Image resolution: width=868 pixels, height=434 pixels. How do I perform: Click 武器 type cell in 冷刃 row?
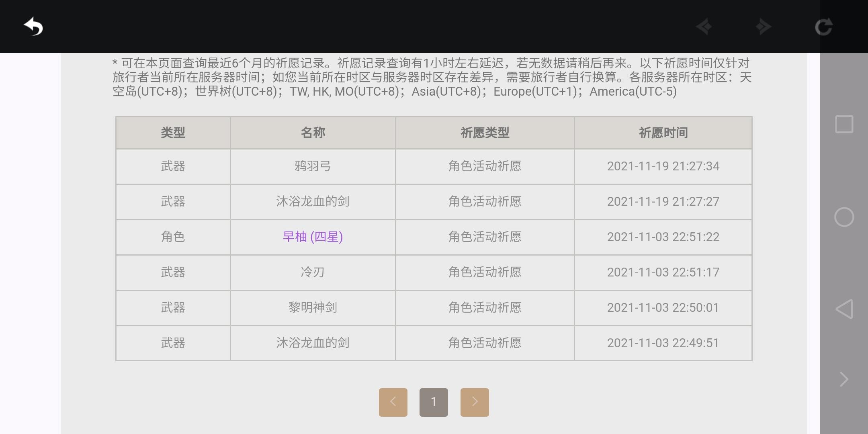coord(173,272)
